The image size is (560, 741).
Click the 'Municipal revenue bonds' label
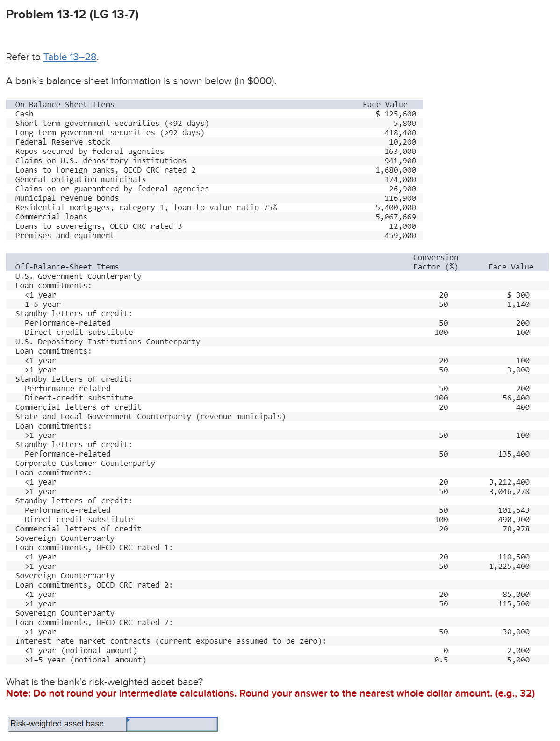[67, 198]
